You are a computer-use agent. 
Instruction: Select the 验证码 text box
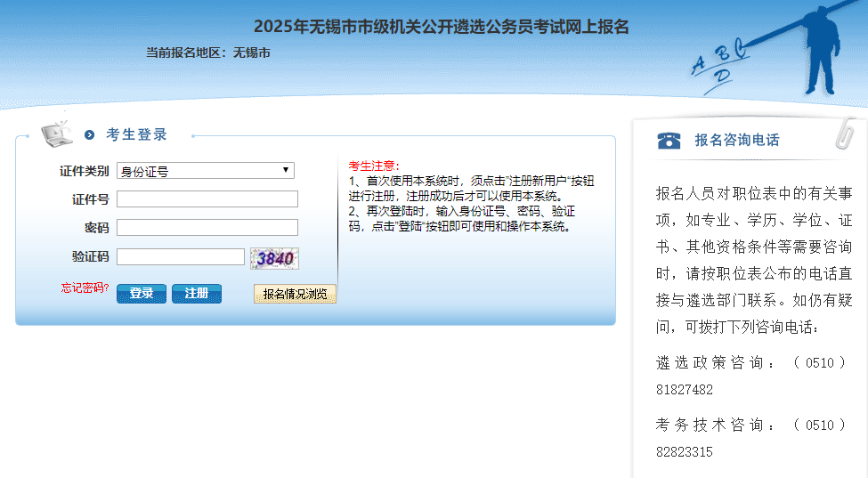181,257
